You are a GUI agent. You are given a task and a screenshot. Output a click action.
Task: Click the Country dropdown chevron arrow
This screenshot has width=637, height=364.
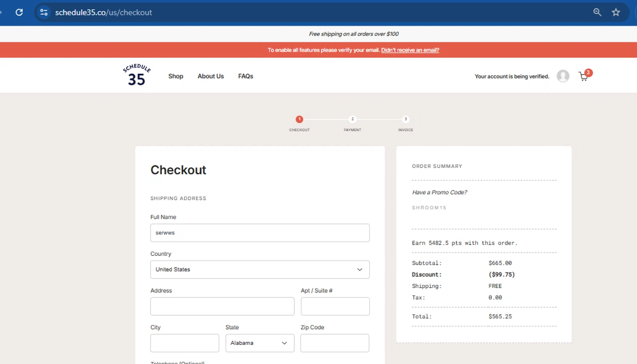(360, 269)
